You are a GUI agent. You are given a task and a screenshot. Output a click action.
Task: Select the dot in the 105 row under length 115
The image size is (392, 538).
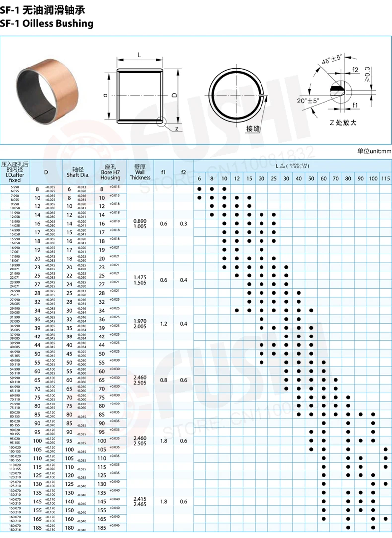pyautogui.click(x=386, y=449)
